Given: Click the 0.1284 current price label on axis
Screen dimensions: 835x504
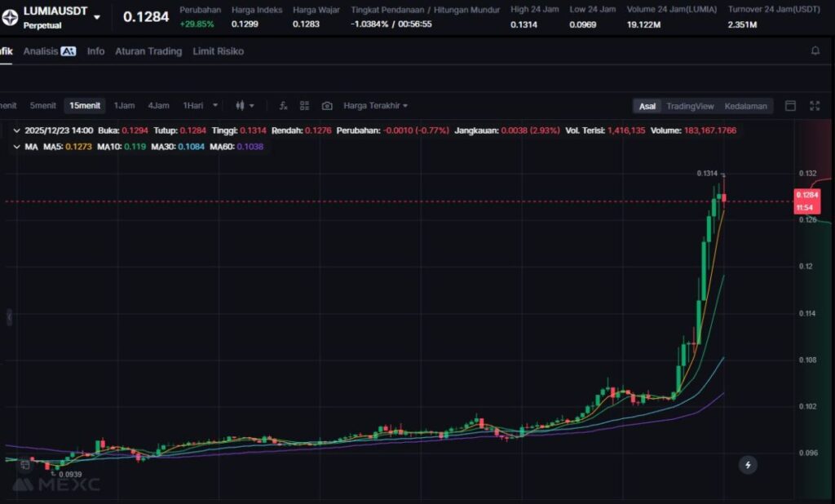Looking at the screenshot, I should tap(806, 195).
